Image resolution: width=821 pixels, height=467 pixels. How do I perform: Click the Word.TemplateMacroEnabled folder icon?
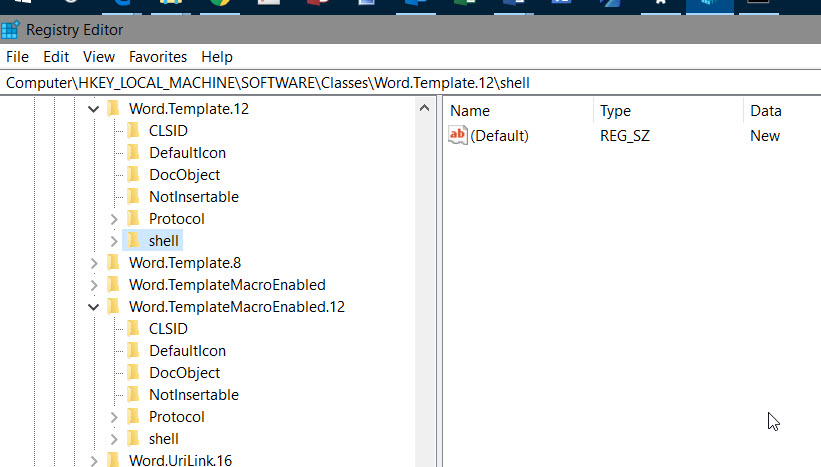(x=113, y=284)
